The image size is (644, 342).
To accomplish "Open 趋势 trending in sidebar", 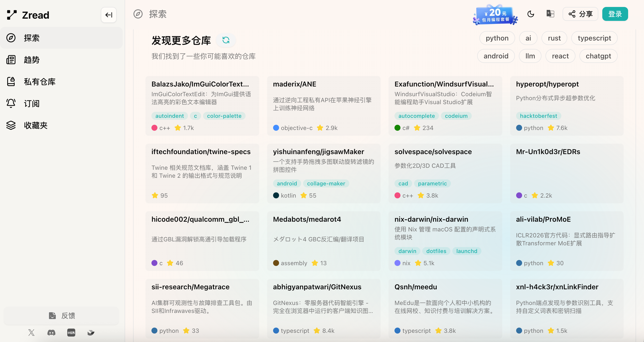I will pyautogui.click(x=32, y=60).
